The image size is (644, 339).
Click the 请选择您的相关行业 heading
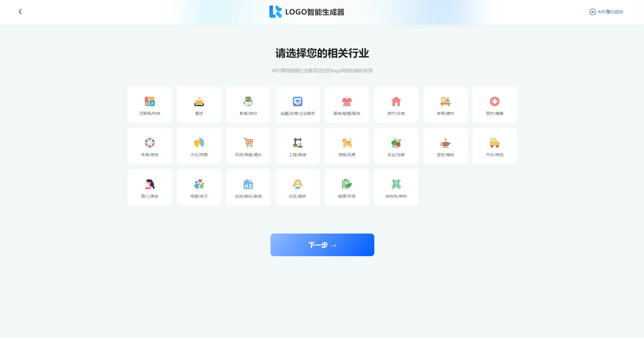pos(322,53)
